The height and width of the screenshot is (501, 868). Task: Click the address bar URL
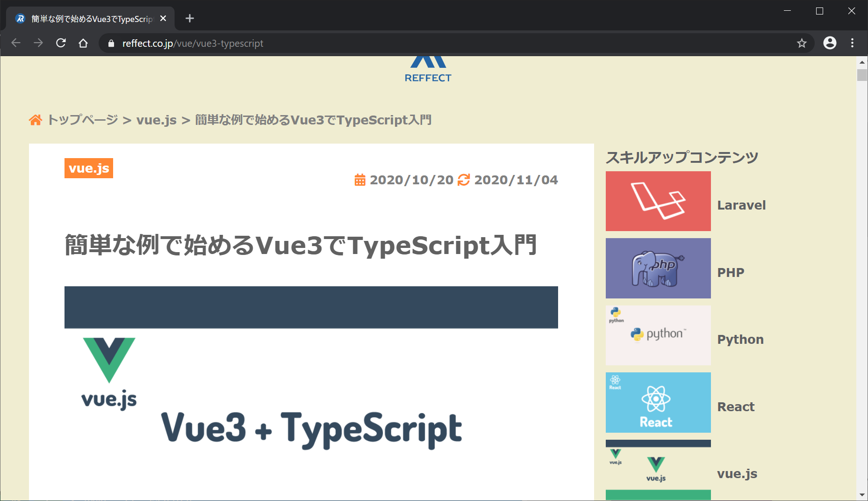point(193,44)
